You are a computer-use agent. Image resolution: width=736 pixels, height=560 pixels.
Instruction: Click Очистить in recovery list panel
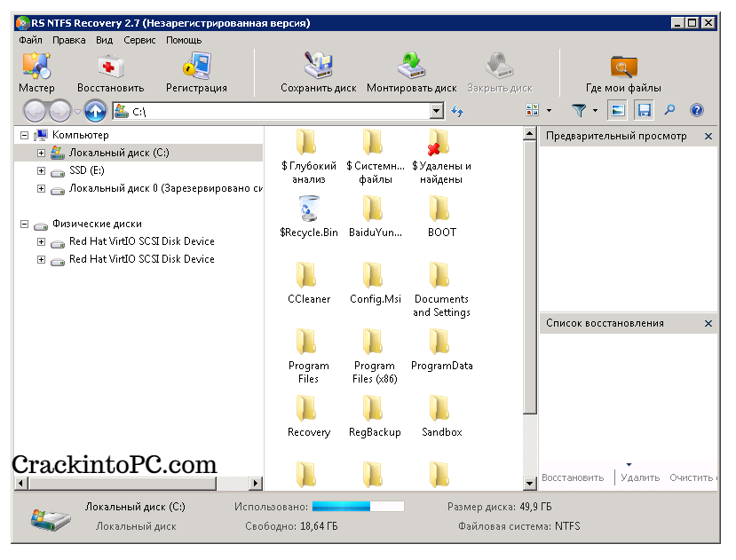pos(692,477)
